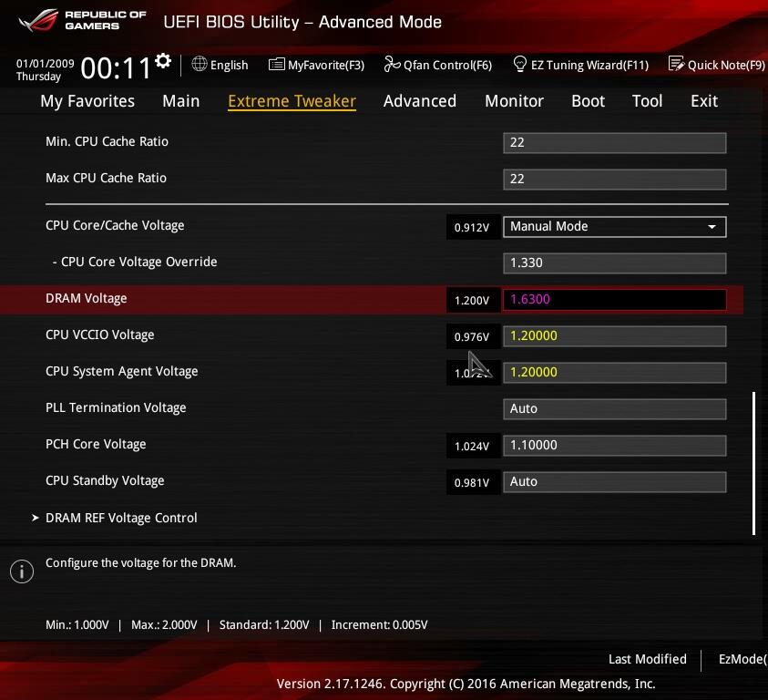Select the PCH Core Voltage label

96,444
